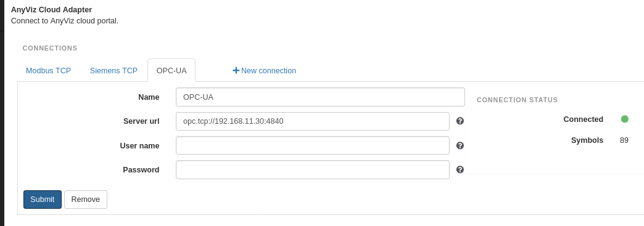Click the AnyViz Cloud Adapter title

pyautogui.click(x=51, y=10)
